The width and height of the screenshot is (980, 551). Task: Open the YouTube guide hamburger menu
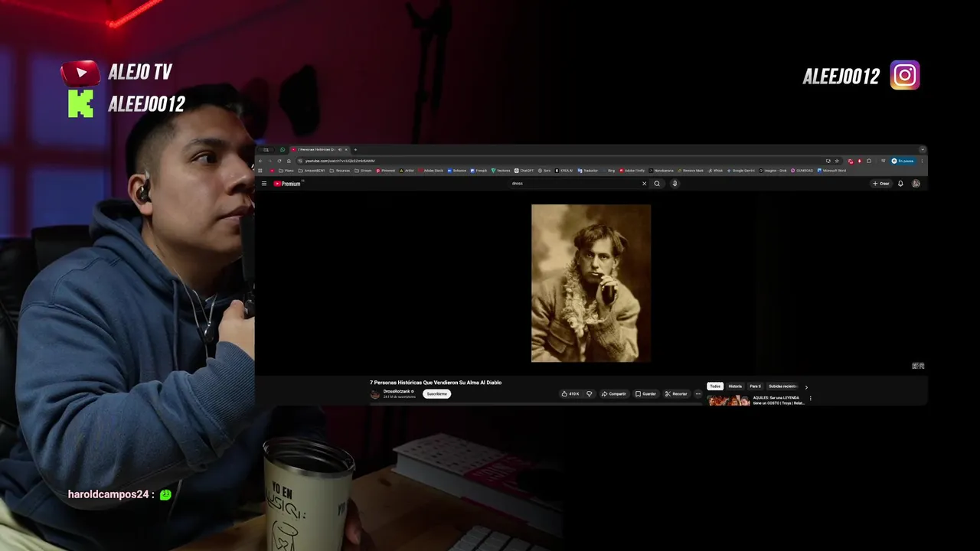point(264,184)
